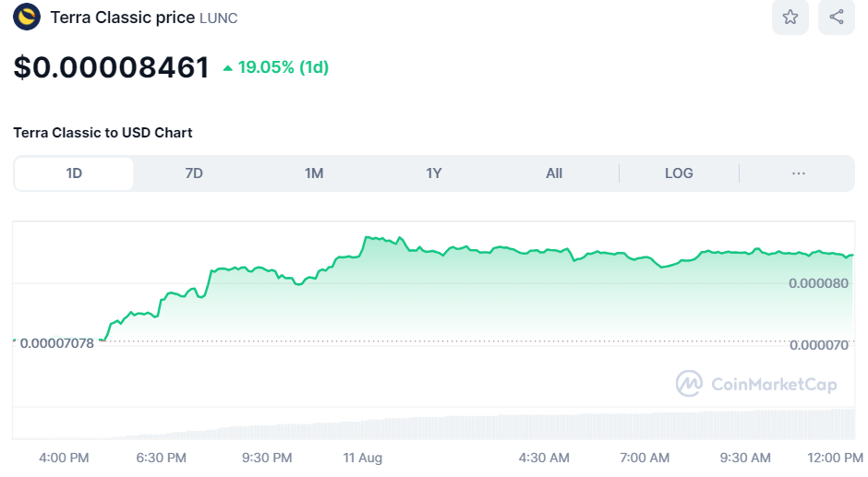Click the Terra Classic price title
The height and width of the screenshot is (477, 868).
122,18
